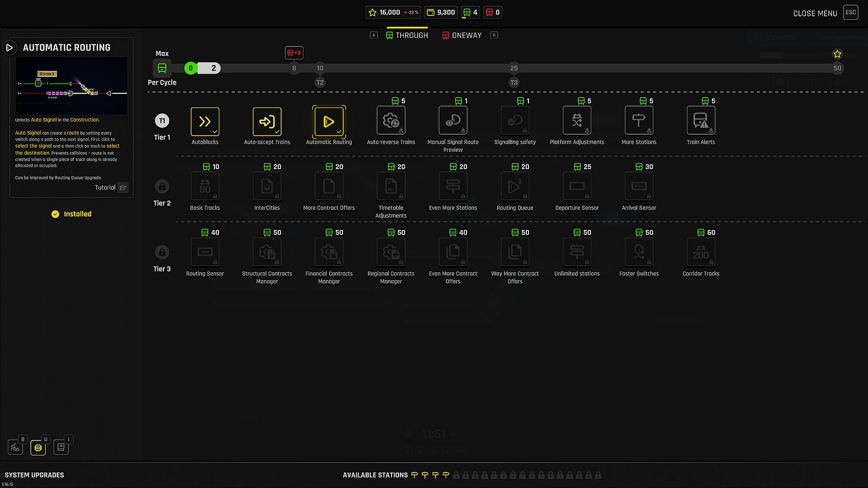Open the build menu icon labeled B

pyautogui.click(x=15, y=447)
